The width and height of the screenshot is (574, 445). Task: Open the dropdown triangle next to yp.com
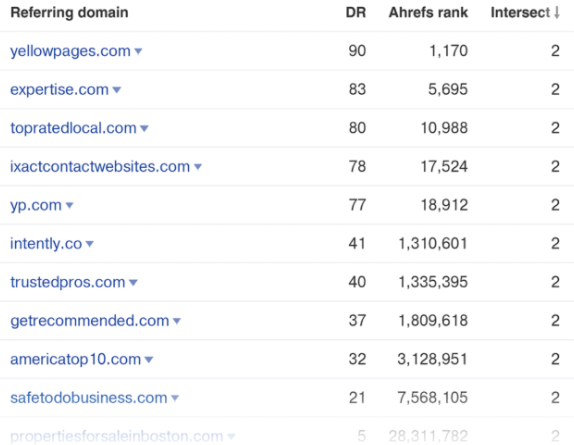coord(69,206)
